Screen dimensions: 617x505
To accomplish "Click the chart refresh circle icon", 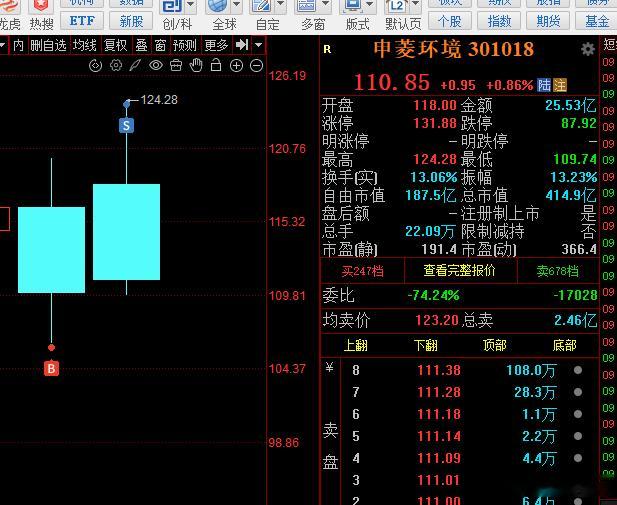I will tap(96, 65).
